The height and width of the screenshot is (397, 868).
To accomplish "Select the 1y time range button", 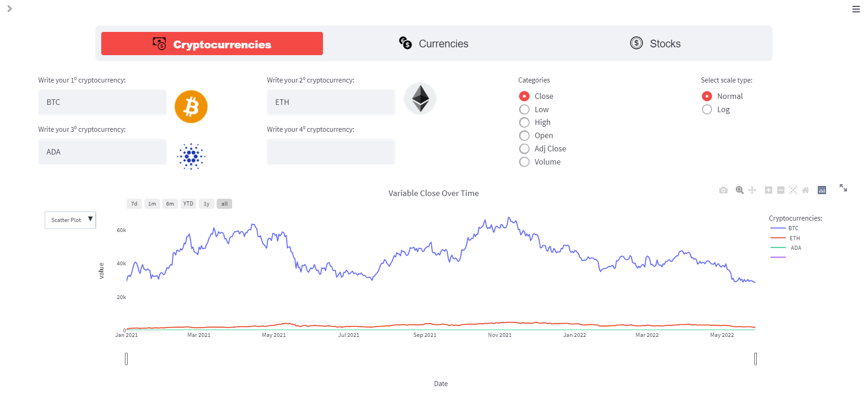I will [x=206, y=204].
